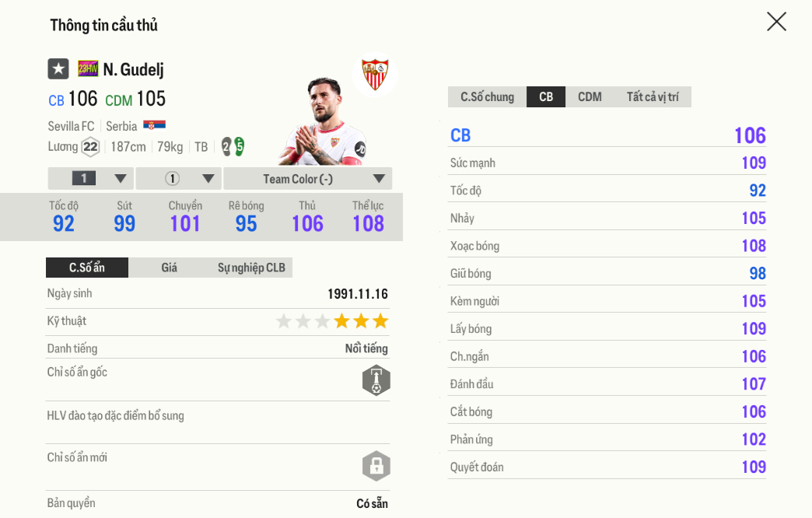The image size is (812, 518).
Task: Click the green strong foot icon
Action: [x=239, y=146]
